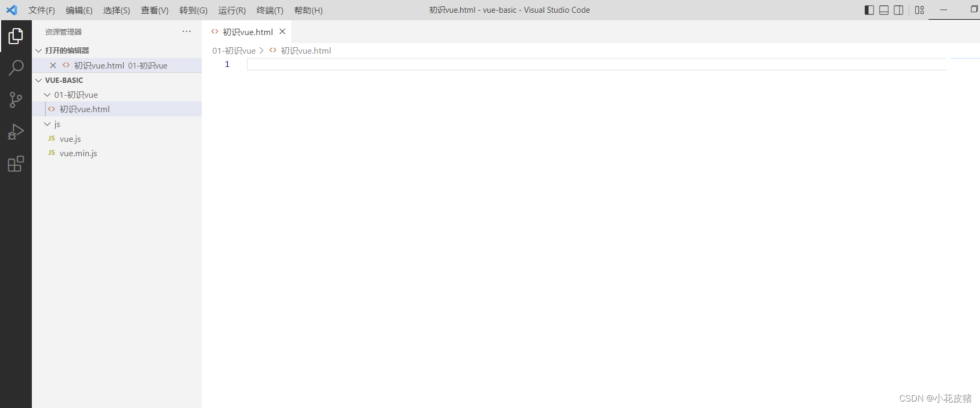Toggle the secondary side bar layout icon
Viewport: 980px width, 408px height.
(x=899, y=10)
